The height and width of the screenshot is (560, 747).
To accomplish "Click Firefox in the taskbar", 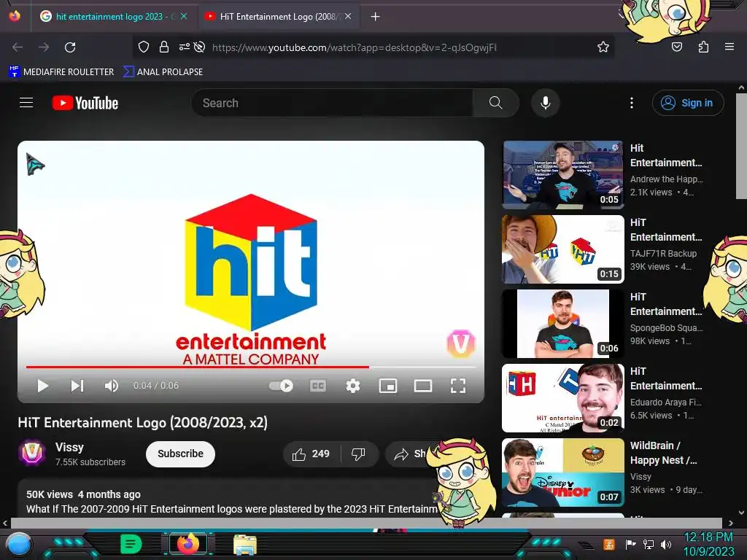I will (x=187, y=544).
